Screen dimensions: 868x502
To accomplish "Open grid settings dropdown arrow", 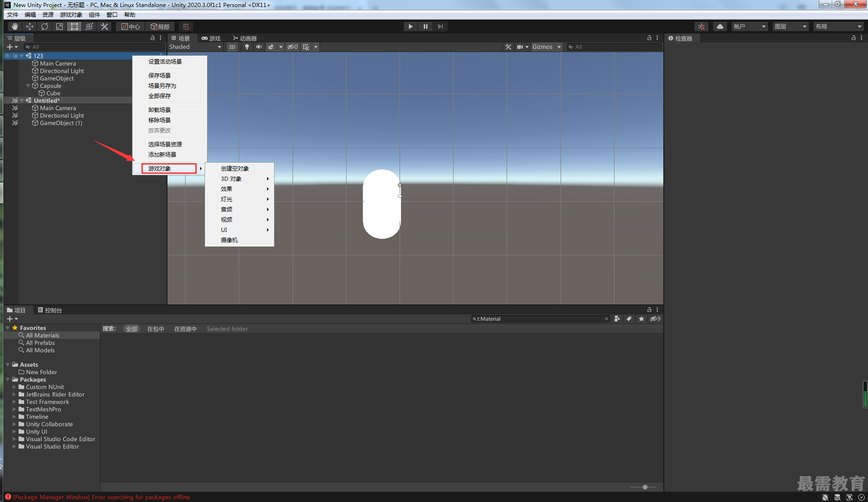I will 316,47.
